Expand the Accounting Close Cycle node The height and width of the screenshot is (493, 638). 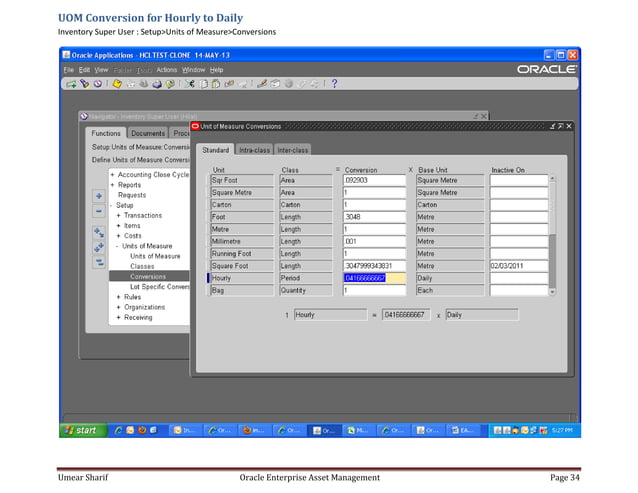click(111, 174)
